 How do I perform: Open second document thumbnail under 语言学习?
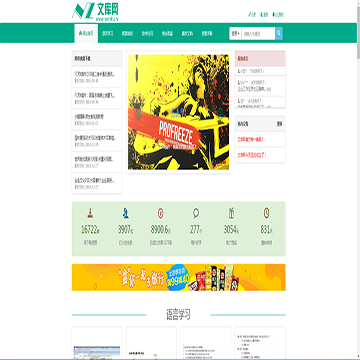point(151,343)
